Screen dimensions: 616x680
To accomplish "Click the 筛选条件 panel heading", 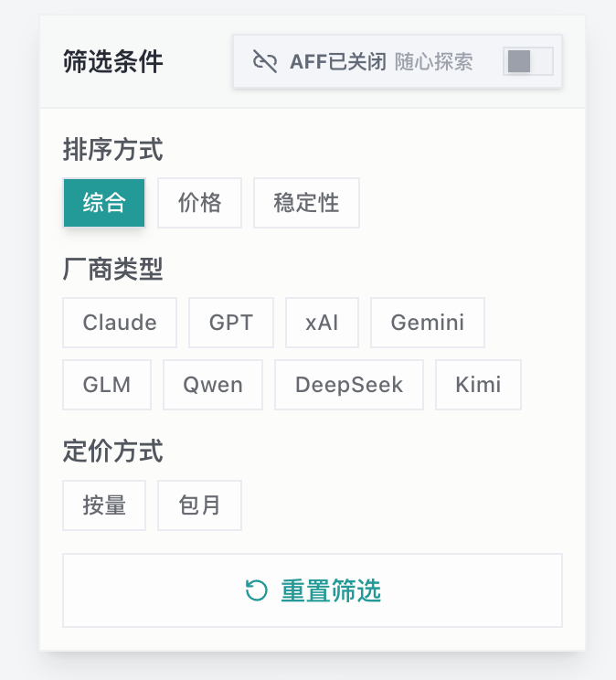I will coord(112,61).
